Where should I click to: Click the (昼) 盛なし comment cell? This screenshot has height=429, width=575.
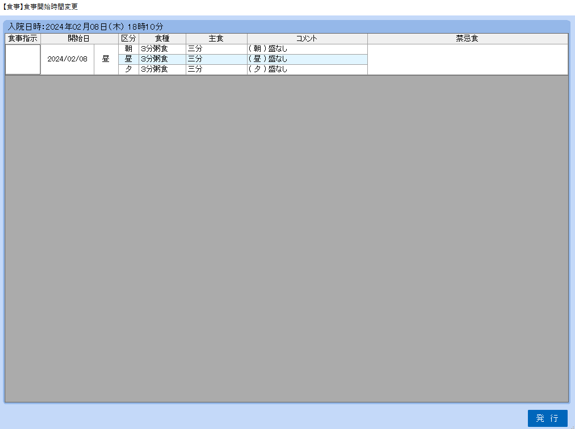pos(307,59)
